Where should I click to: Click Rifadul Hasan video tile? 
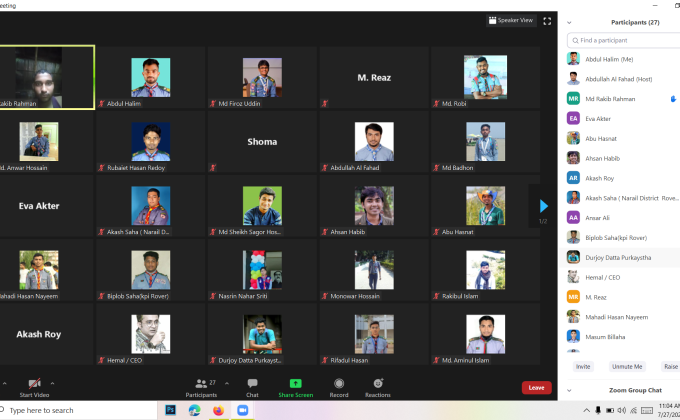(374, 334)
